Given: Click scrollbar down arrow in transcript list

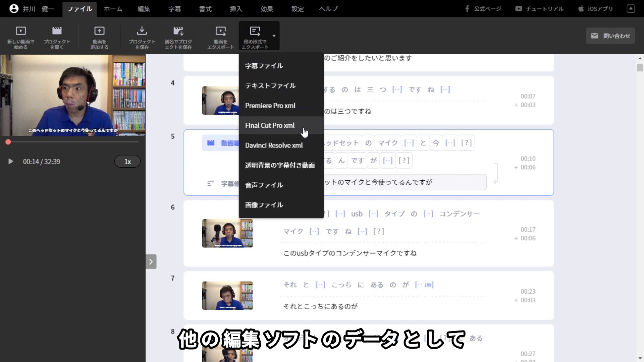Looking at the screenshot, I should 640,358.
